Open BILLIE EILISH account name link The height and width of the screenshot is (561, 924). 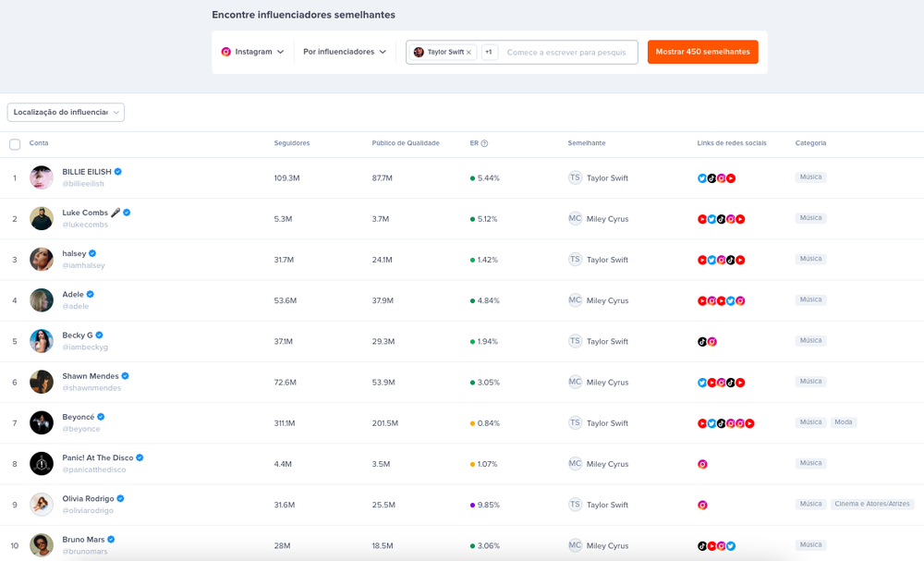pos(87,172)
